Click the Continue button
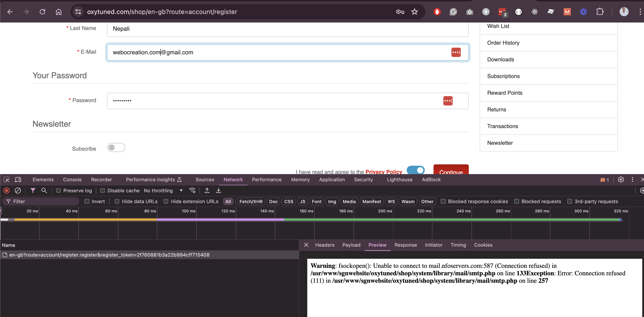Viewport: 644px width, 317px height. [451, 170]
